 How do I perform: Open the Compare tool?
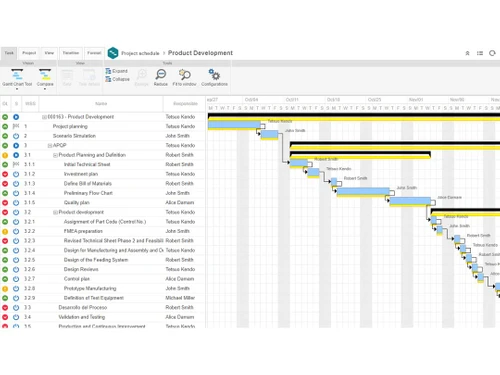45,77
